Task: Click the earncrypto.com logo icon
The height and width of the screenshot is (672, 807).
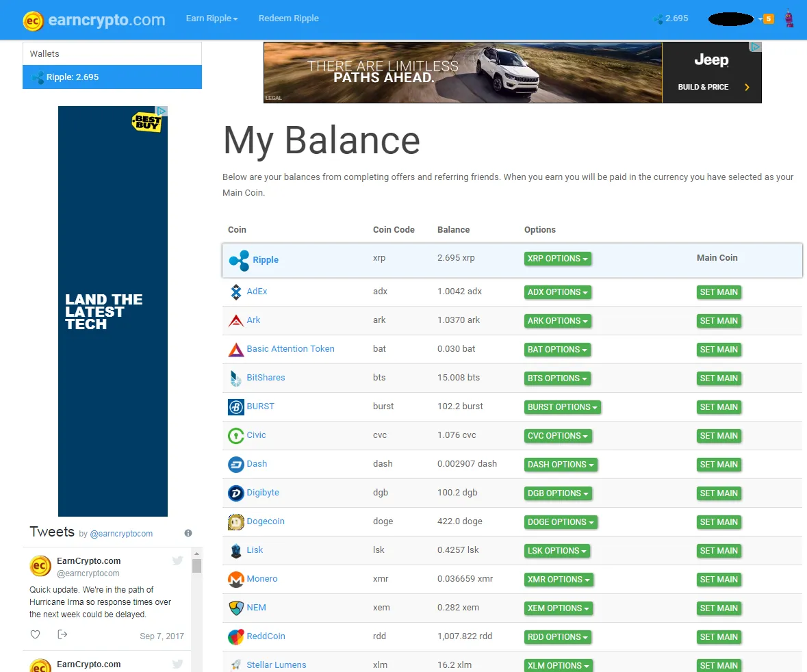Action: click(33, 21)
